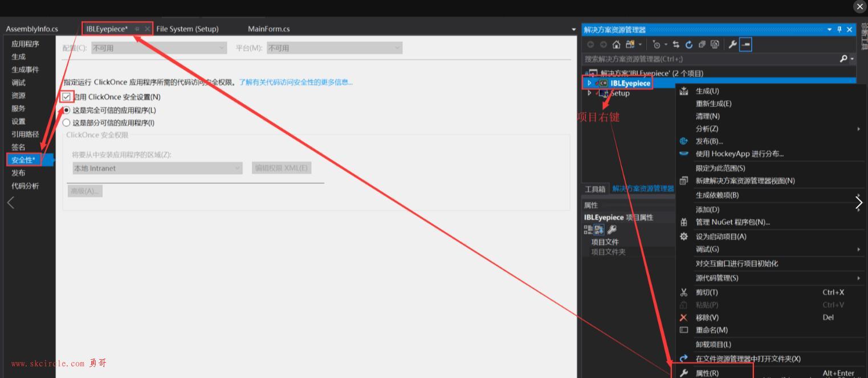Screen dimensions: 868x378
Task: Open the document tabs overflow dropdown
Action: click(x=573, y=30)
